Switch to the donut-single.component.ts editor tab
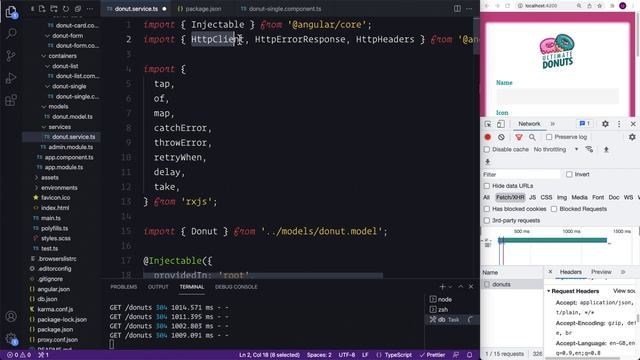640x360 pixels. click(285, 9)
